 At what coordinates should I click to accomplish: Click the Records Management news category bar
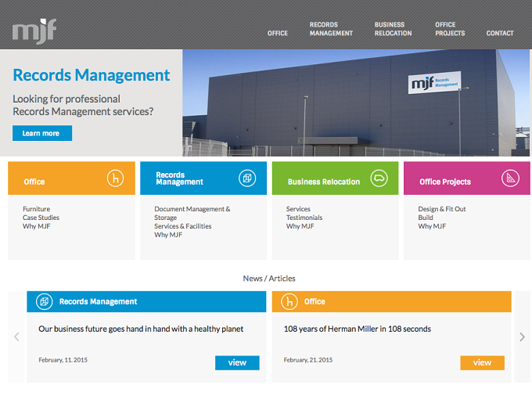point(146,301)
